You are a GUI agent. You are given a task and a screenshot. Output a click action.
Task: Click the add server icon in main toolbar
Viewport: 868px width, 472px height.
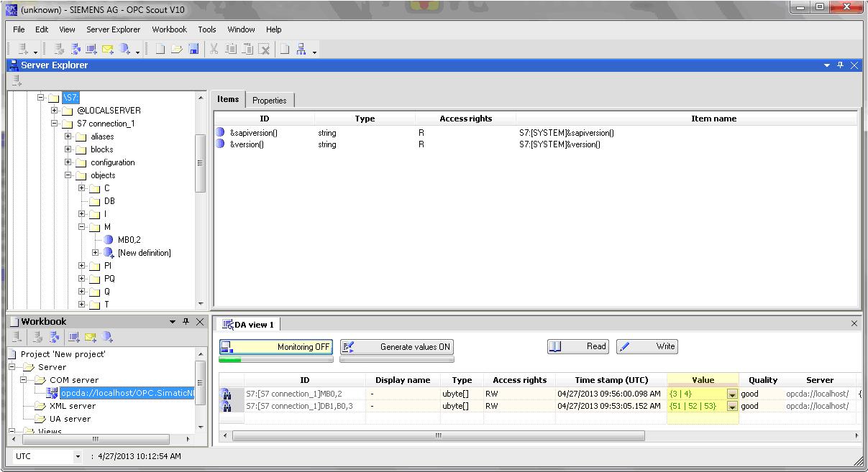point(24,50)
